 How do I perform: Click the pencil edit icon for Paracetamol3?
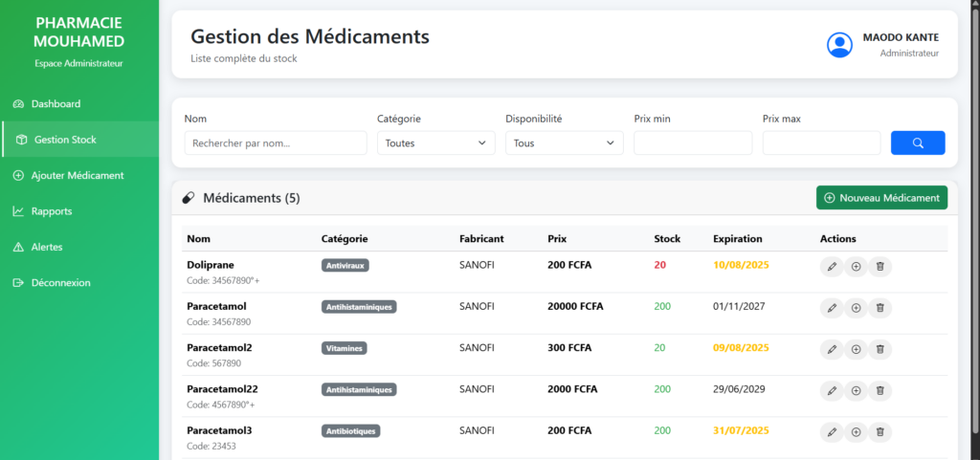(x=832, y=432)
